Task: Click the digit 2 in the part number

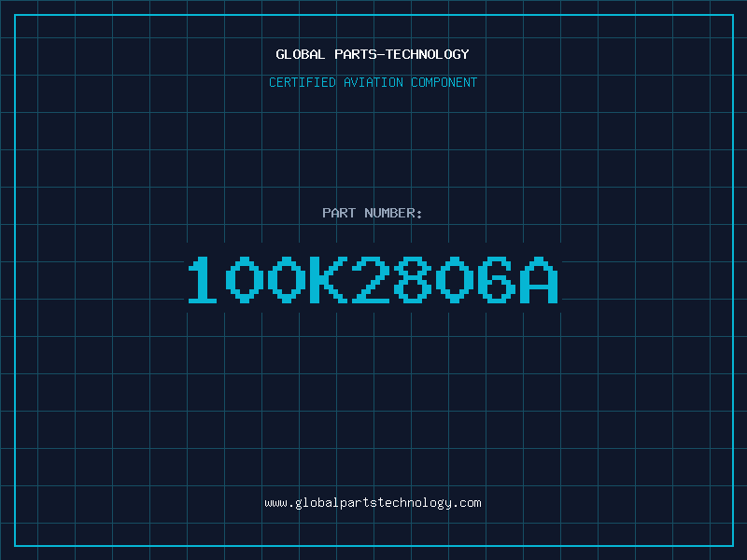Action: (370, 280)
